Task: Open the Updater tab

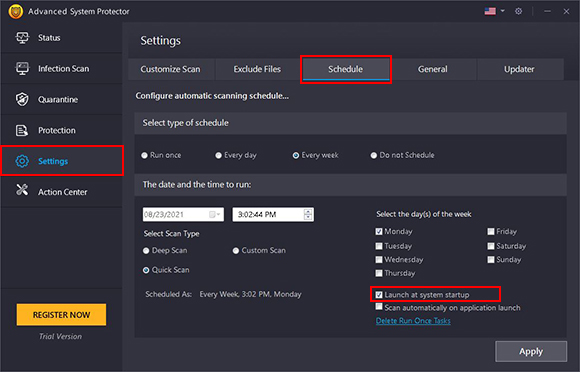Action: (519, 69)
